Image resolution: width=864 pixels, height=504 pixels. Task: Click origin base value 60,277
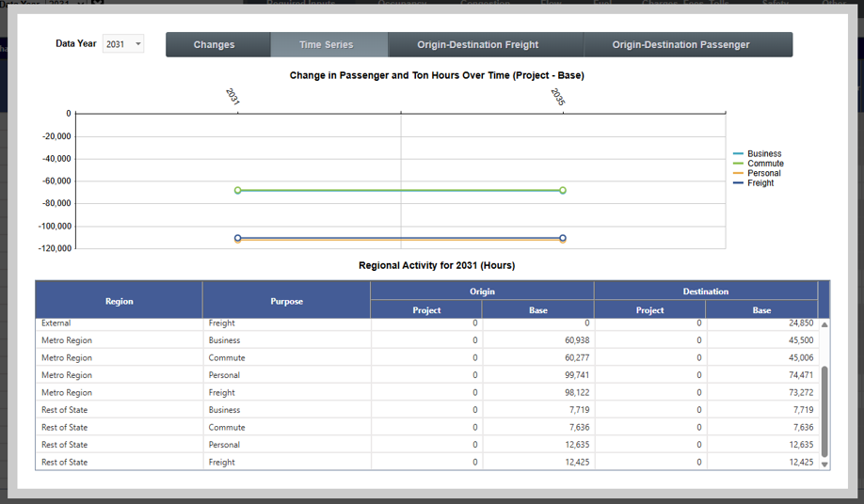click(577, 357)
